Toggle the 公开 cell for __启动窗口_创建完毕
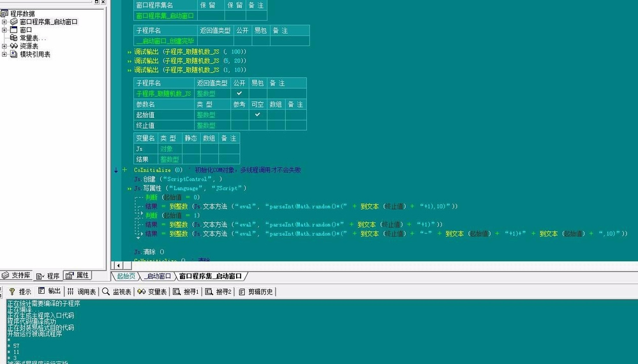This screenshot has height=364, width=638. pyautogui.click(x=242, y=41)
